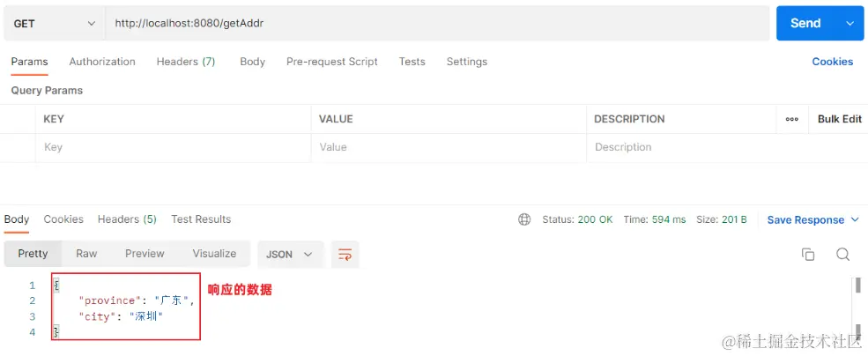
Task: Switch to the request Body tab
Action: click(252, 62)
